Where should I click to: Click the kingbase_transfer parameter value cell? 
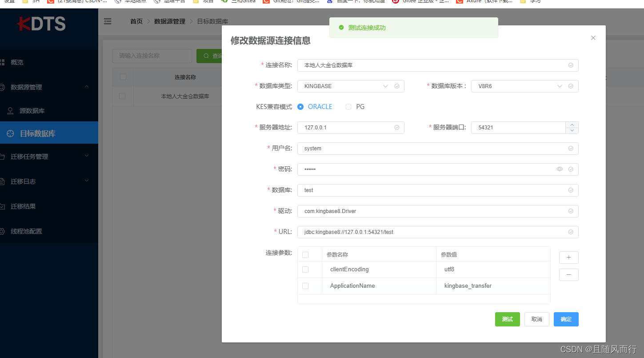493,286
